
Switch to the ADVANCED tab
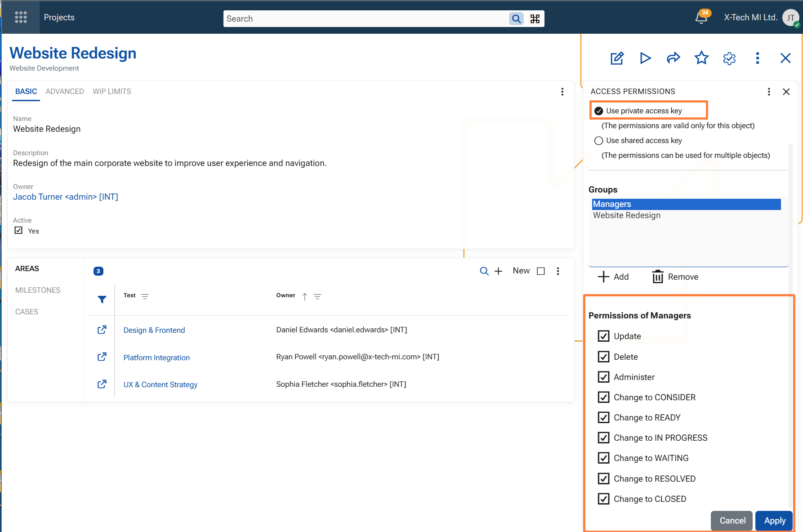65,91
